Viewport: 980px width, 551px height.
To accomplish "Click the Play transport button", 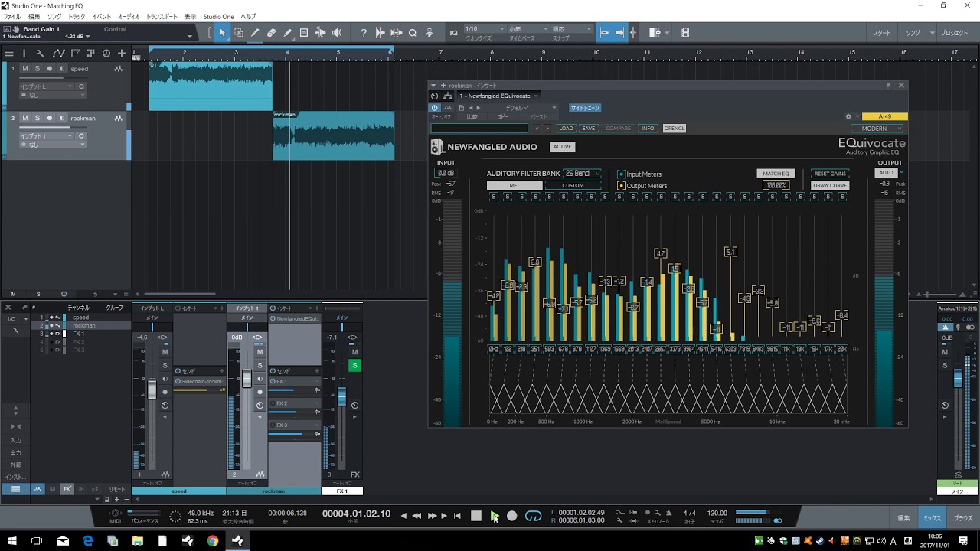I will point(495,516).
